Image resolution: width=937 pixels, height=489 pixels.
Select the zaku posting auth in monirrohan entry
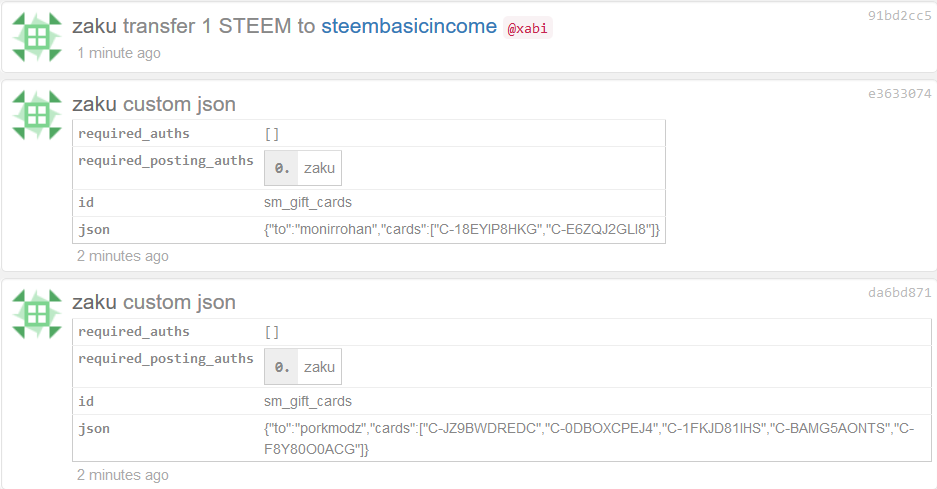[303, 168]
